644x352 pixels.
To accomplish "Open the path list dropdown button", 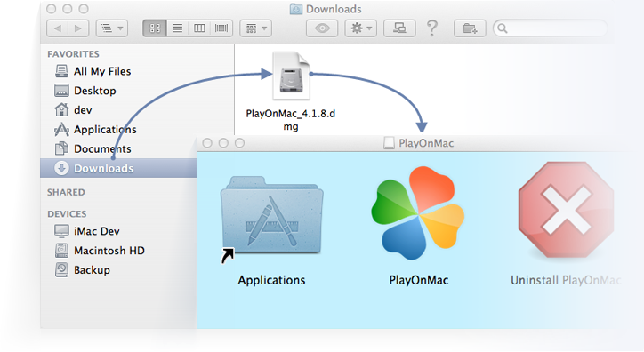I will point(112,28).
